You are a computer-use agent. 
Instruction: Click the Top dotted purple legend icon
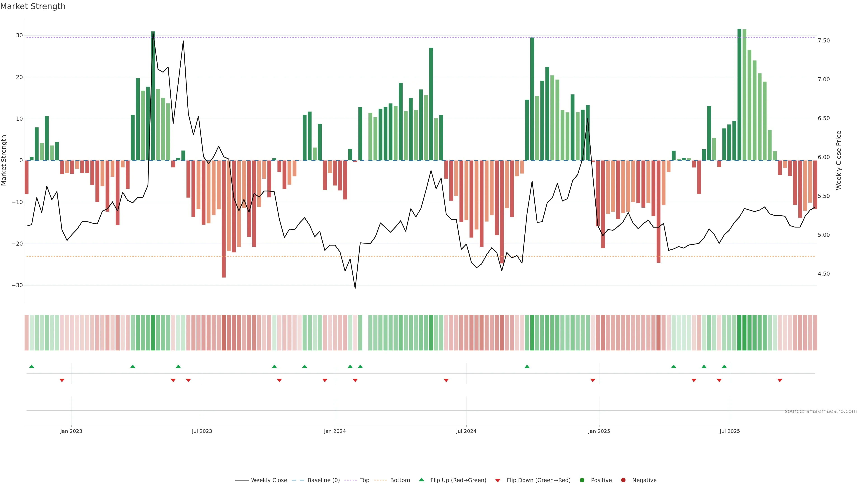point(350,480)
